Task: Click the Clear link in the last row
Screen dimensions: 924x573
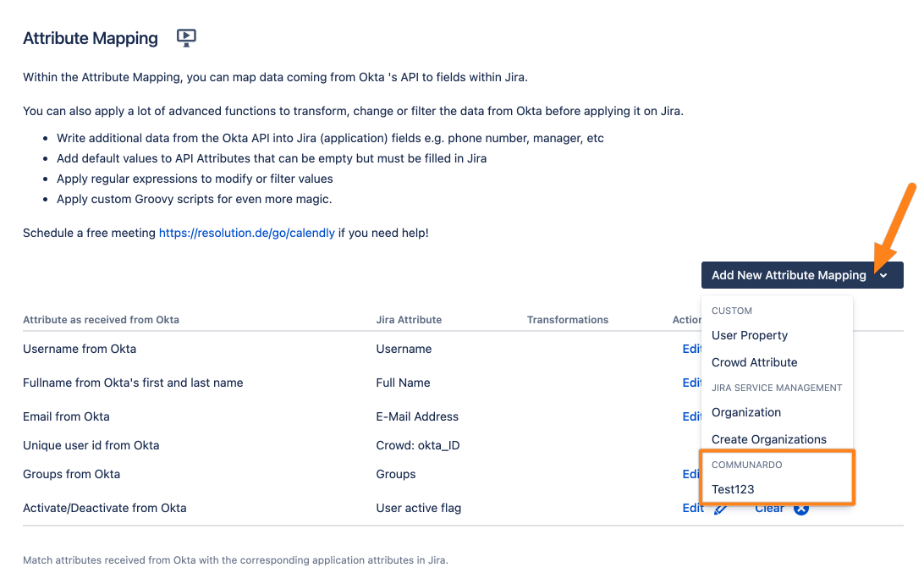Action: (769, 508)
